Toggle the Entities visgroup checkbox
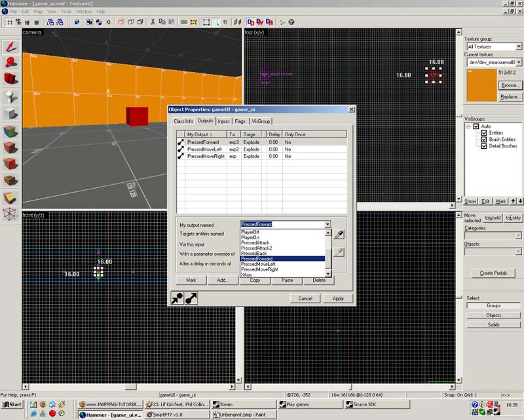 pos(483,133)
